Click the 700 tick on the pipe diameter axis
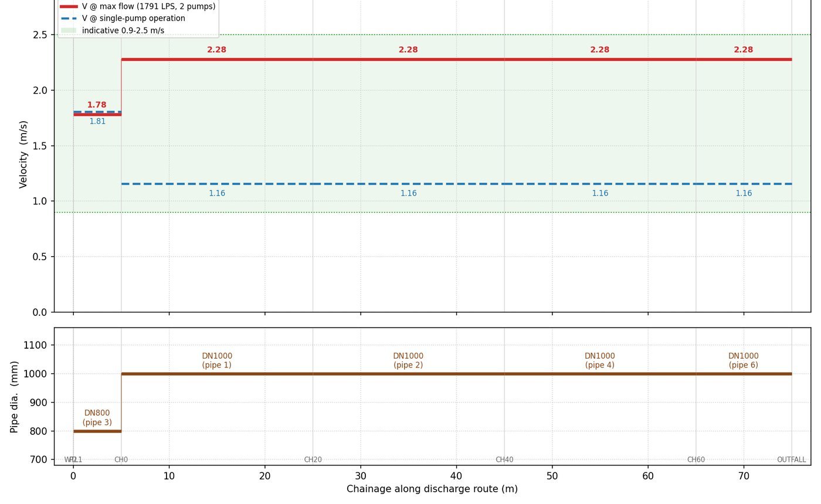The width and height of the screenshot is (821, 504). [x=38, y=460]
